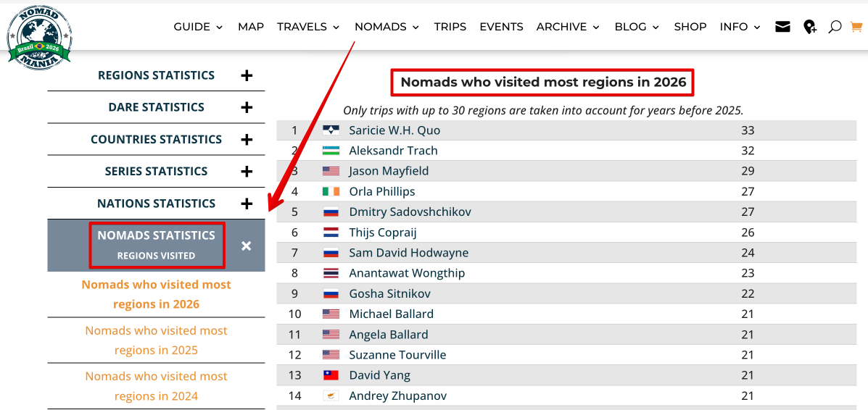868x410 pixels.
Task: Collapse the Nomads Statistics panel
Action: pyautogui.click(x=247, y=246)
